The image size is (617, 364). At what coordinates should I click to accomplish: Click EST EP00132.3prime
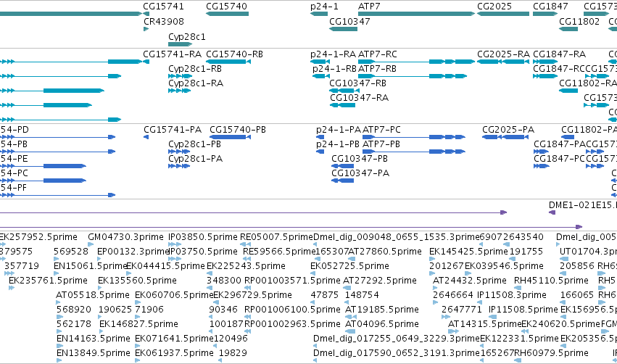[x=133, y=252]
